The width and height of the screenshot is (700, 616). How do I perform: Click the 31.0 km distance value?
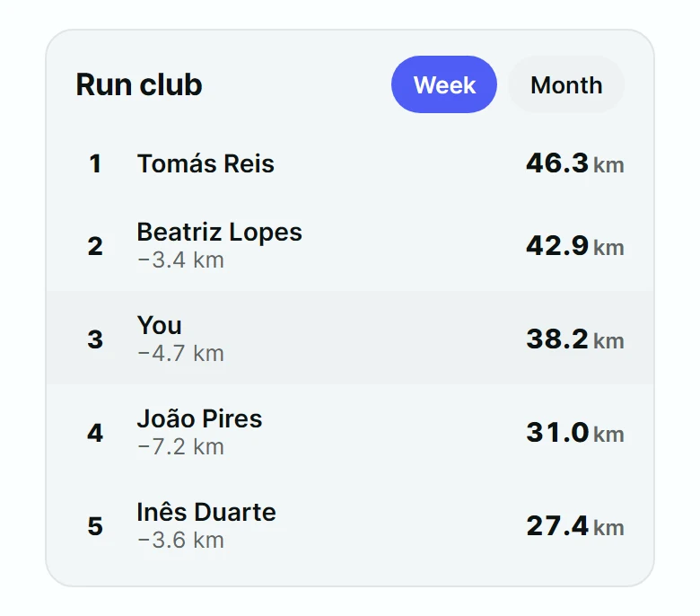575,433
